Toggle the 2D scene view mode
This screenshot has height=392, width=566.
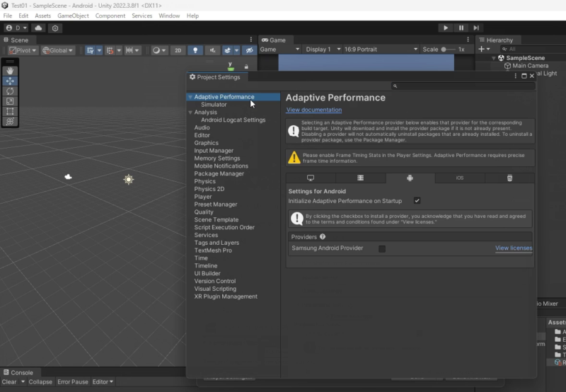coord(178,50)
